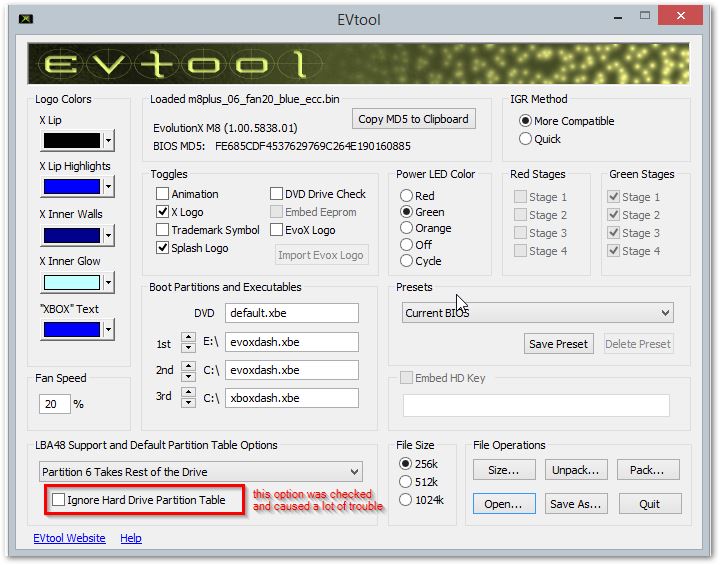The image size is (720, 565).
Task: Open the Help link
Action: tap(131, 538)
